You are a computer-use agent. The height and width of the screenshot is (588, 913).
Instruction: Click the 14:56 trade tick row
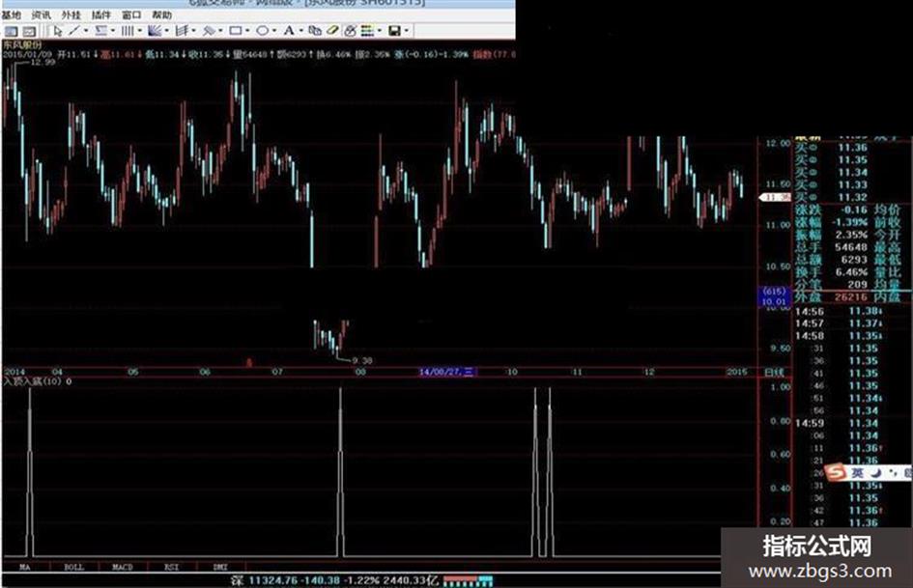(x=840, y=312)
